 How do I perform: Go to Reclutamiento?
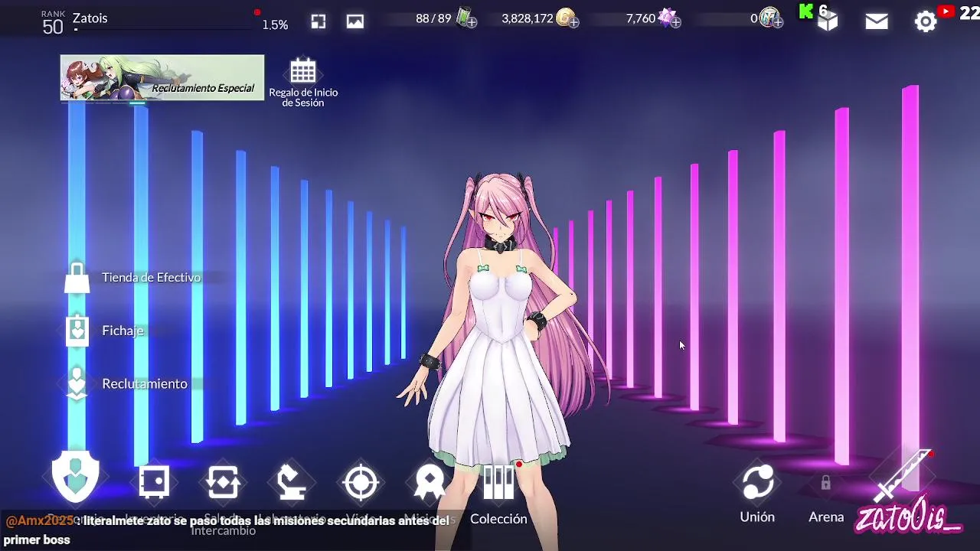pyautogui.click(x=127, y=383)
